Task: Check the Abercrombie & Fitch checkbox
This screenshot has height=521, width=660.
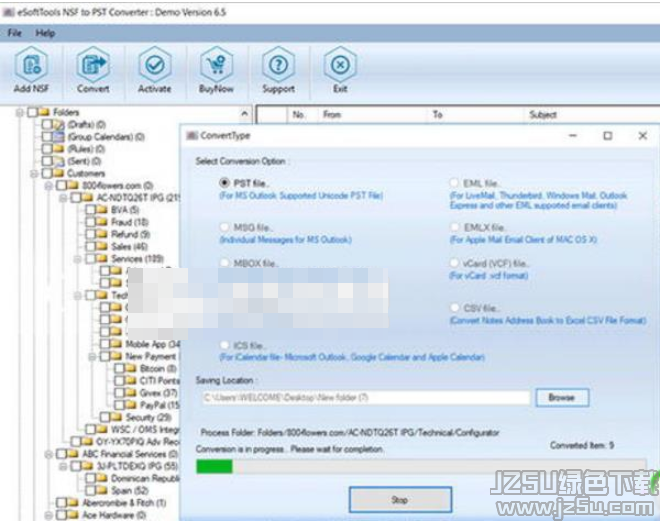Action: click(x=61, y=502)
